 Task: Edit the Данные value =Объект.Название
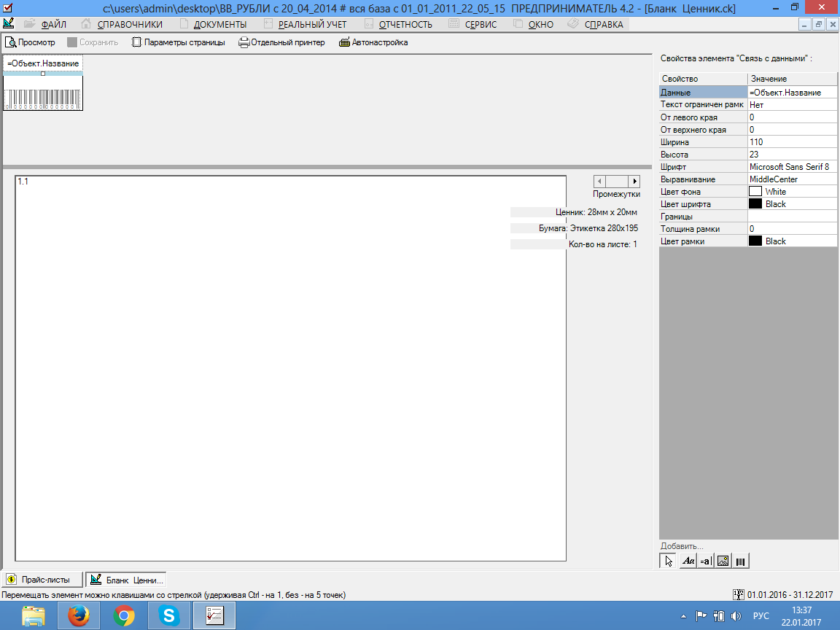(x=792, y=92)
